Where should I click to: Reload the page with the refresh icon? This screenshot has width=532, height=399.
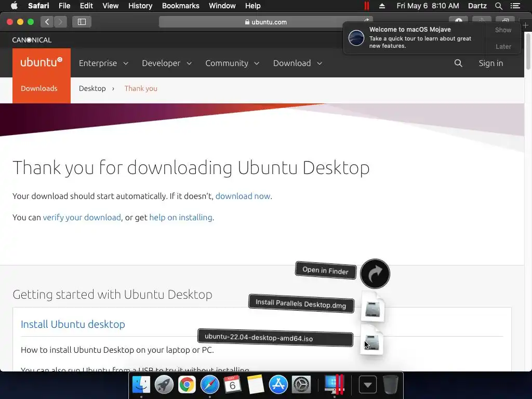tap(366, 20)
